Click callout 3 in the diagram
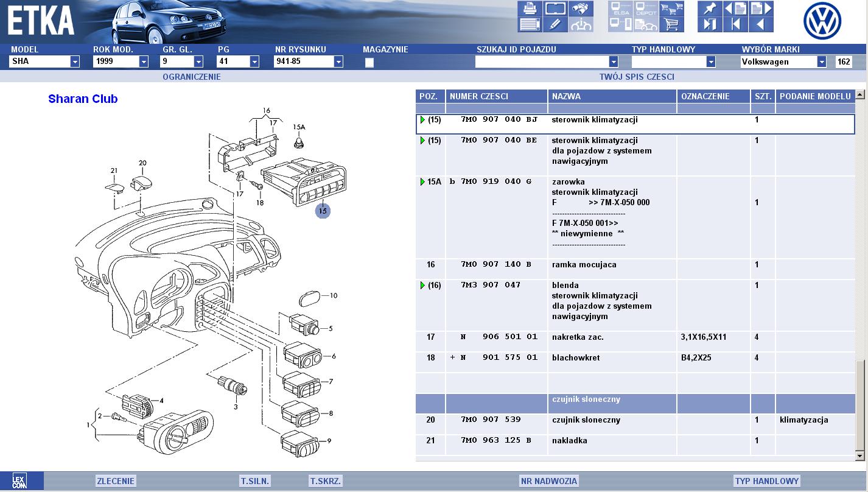 (x=236, y=406)
